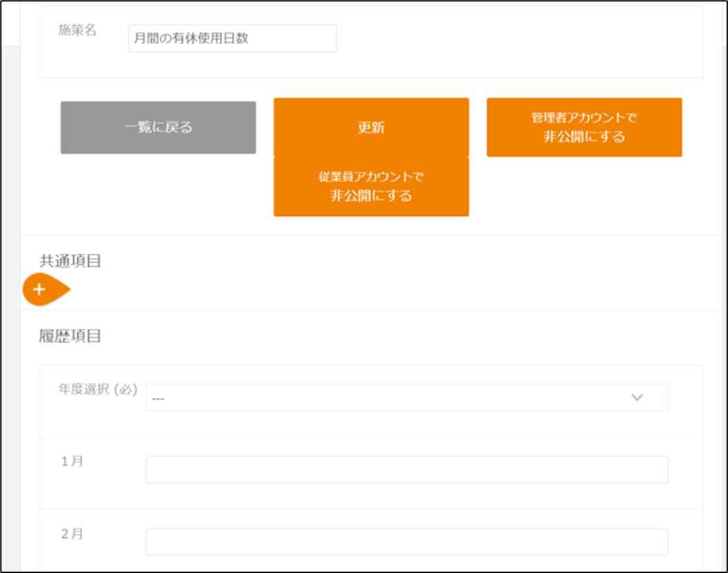Click the 一覧に戻る gray button
The height and width of the screenshot is (573, 728).
tap(158, 128)
